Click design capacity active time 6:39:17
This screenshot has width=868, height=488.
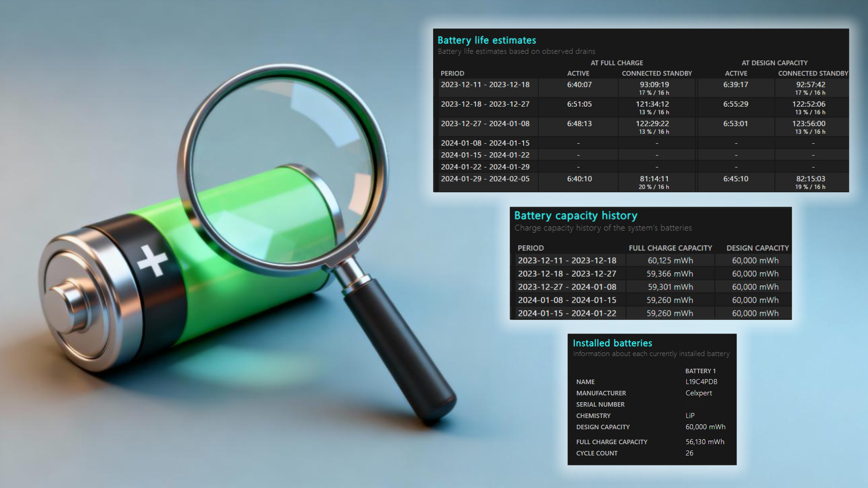[736, 84]
